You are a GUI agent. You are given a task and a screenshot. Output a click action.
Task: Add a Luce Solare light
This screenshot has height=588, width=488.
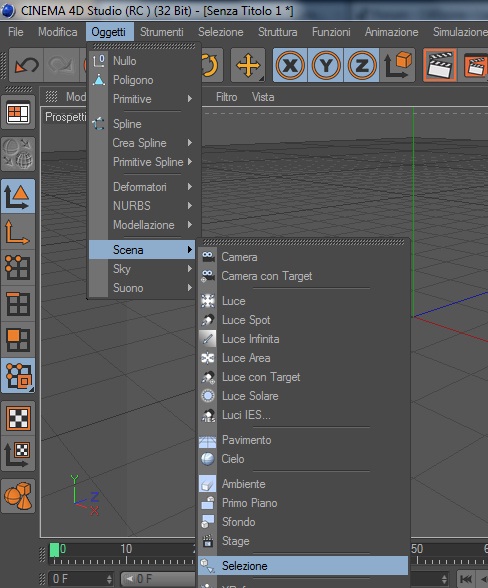pos(303,396)
